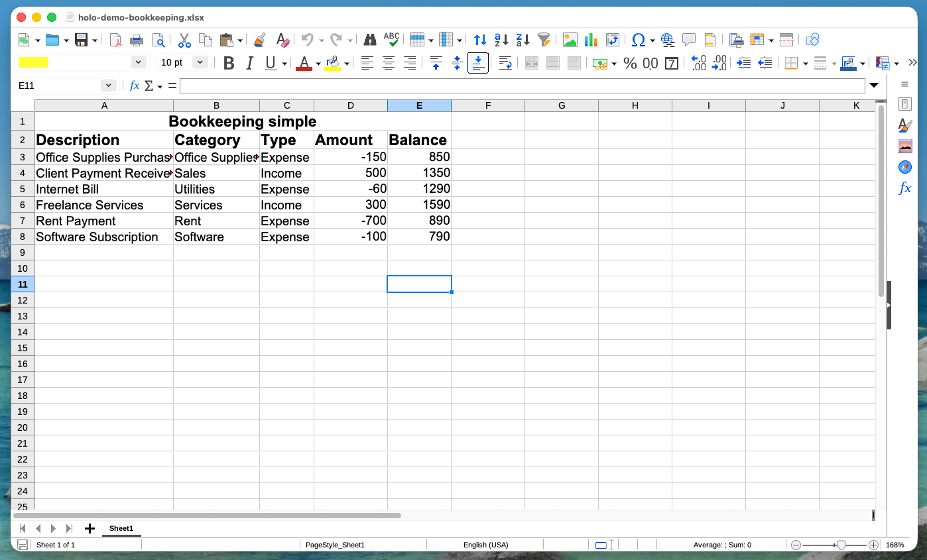Screen dimensions: 927x560
Task: Insert a comment bubble
Action: pyautogui.click(x=689, y=40)
